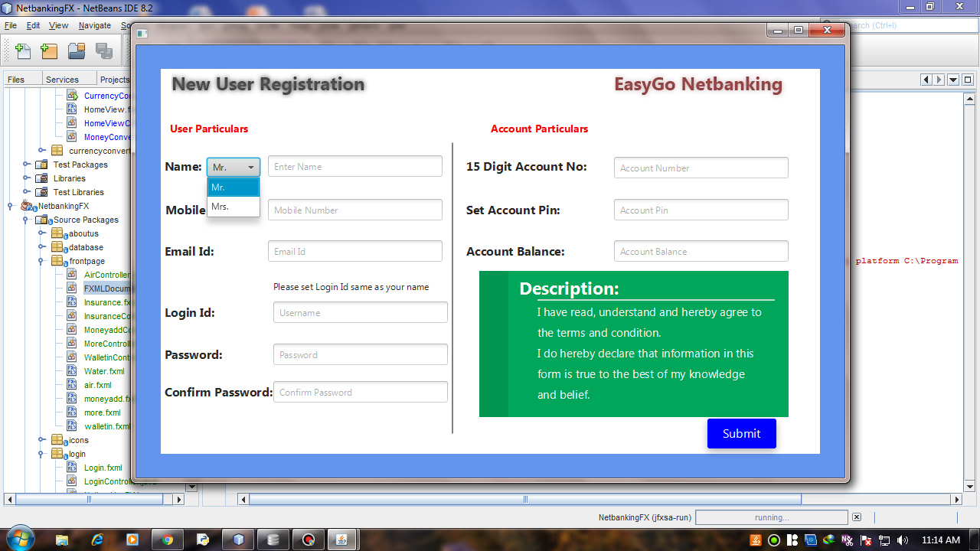The image size is (980, 551).
Task: Cancel the running NetbankingFX process
Action: 857,517
